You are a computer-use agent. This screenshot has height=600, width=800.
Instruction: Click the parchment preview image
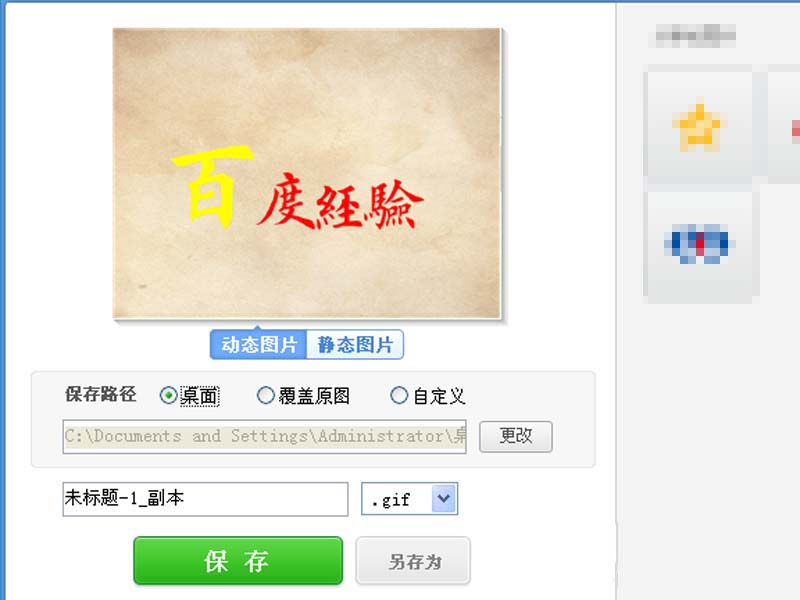[307, 173]
